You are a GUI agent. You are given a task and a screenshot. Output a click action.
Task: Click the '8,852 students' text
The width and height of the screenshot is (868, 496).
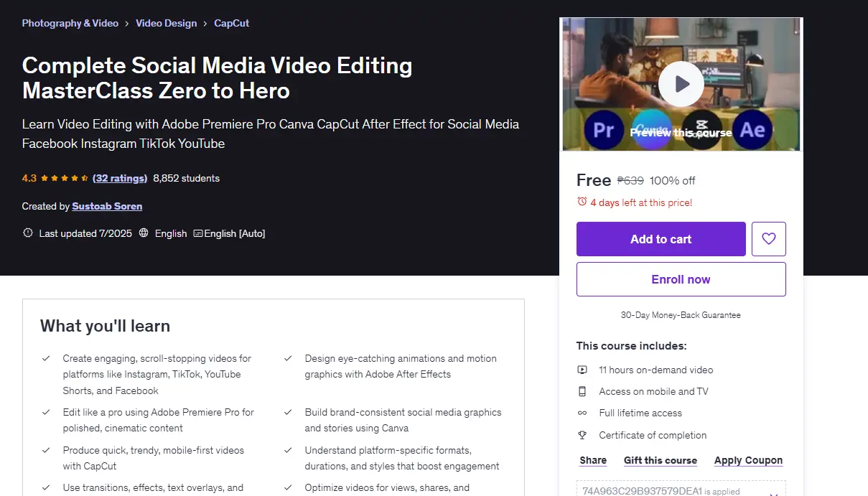click(x=187, y=178)
